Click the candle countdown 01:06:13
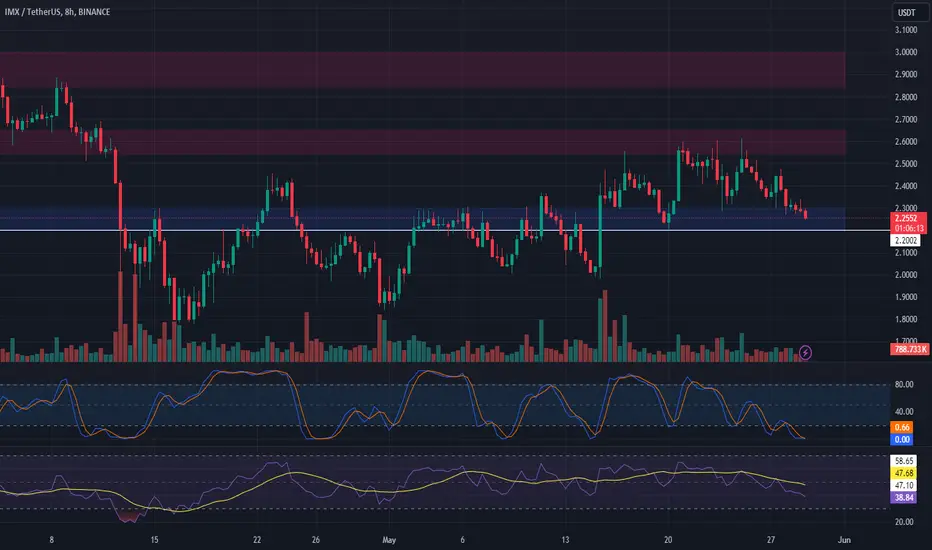This screenshot has width=932, height=550. click(x=908, y=228)
